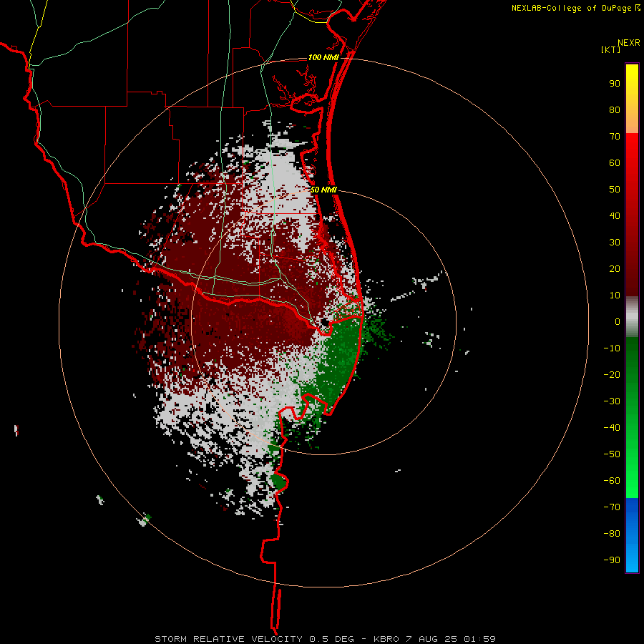Select the positive 90 knot scale value
This screenshot has height=644, width=644.
tap(615, 84)
